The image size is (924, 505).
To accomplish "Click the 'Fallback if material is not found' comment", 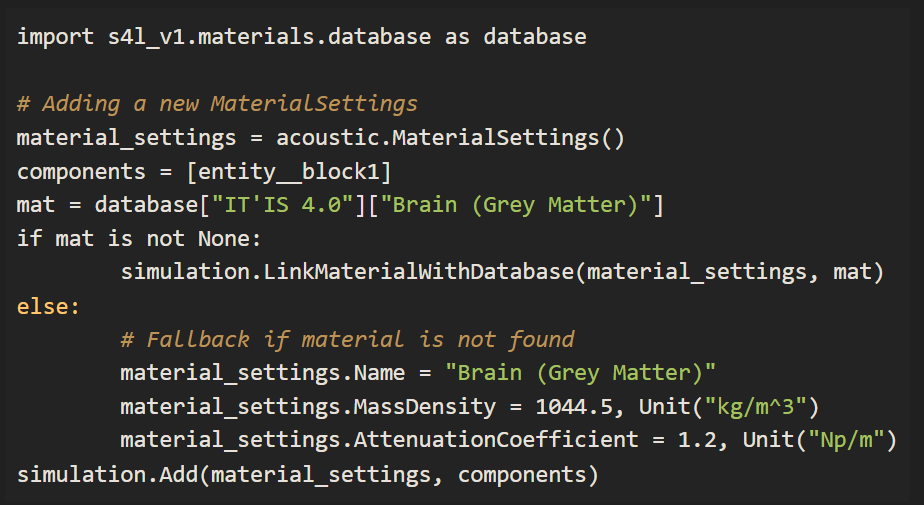I will 347,340.
